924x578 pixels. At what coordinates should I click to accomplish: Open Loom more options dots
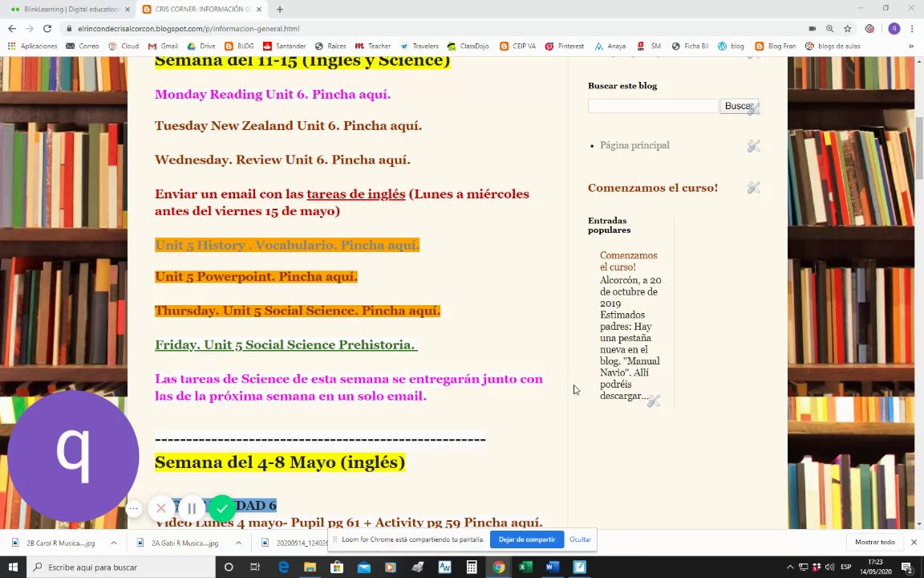tap(134, 508)
